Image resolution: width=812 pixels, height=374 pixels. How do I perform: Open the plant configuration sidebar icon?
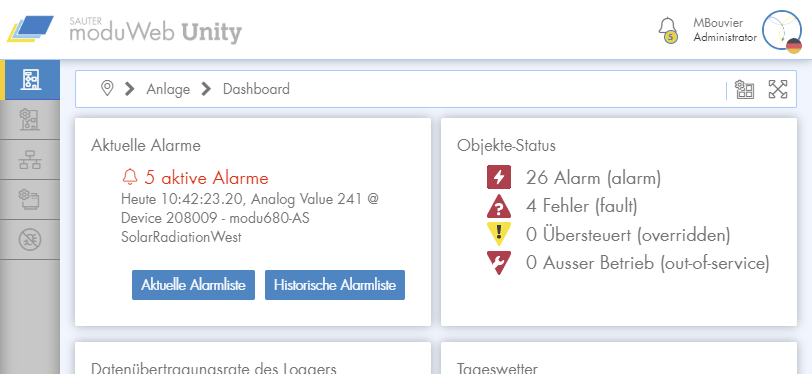tap(30, 120)
